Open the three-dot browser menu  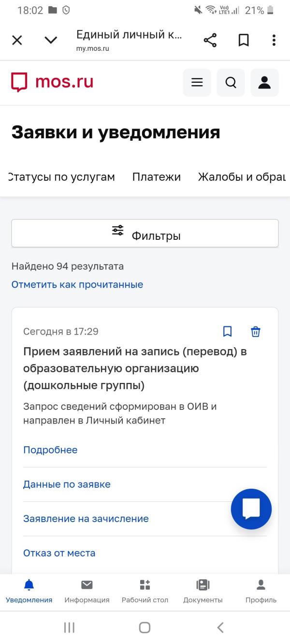click(274, 40)
